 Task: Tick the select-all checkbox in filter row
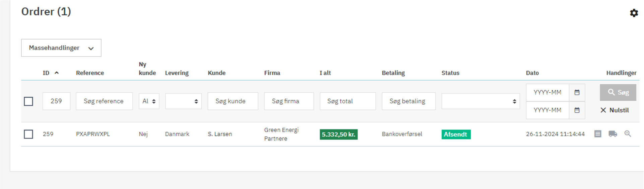(28, 101)
